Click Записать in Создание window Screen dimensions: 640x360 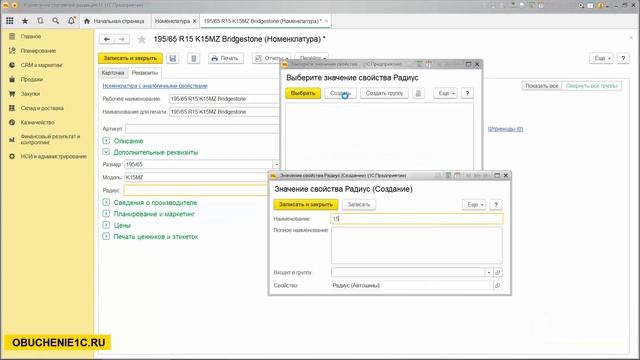click(x=358, y=204)
